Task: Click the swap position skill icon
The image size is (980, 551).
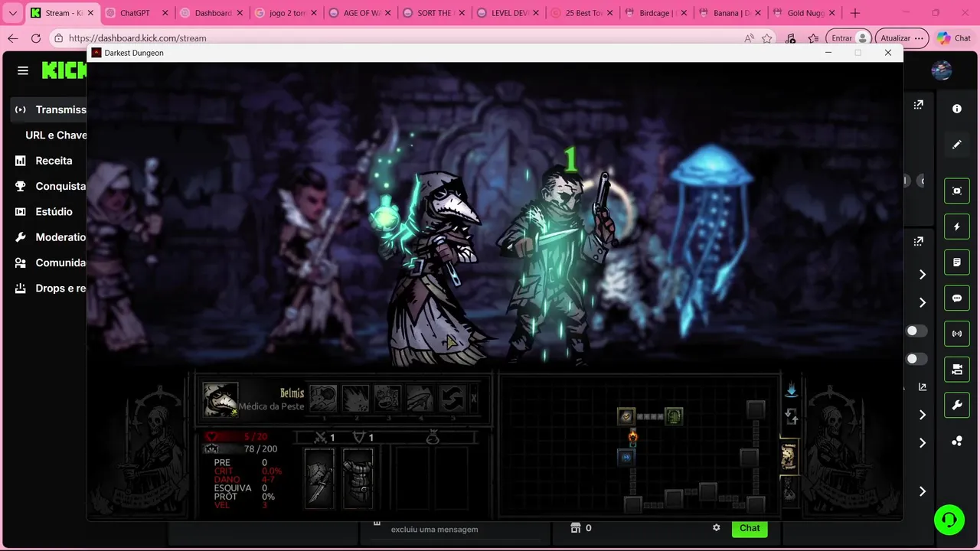Action: pyautogui.click(x=452, y=398)
